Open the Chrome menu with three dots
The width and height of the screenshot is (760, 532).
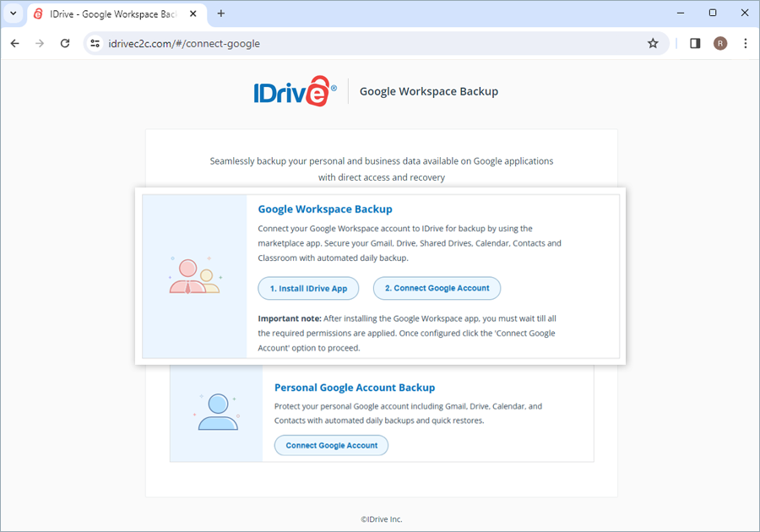[746, 43]
